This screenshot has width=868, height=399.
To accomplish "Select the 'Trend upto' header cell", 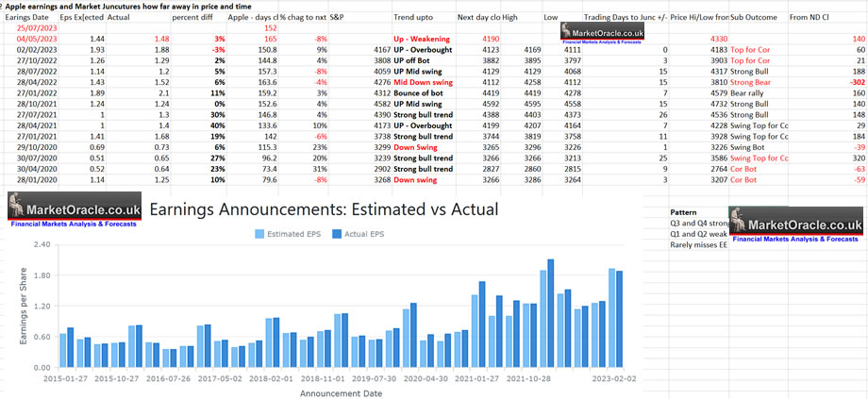I will (424, 18).
